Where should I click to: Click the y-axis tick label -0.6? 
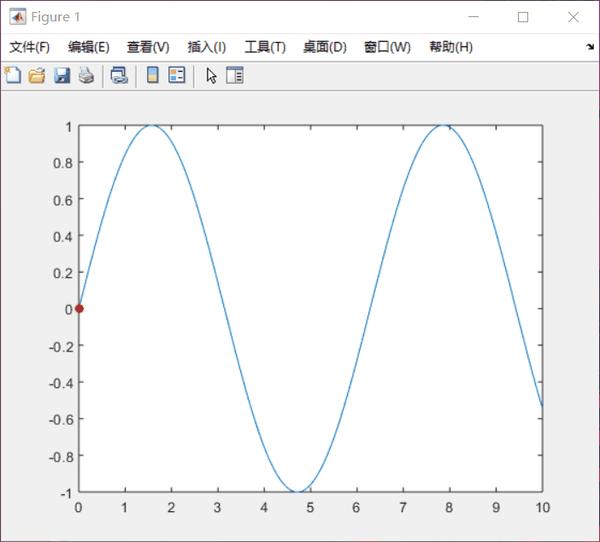[x=61, y=420]
